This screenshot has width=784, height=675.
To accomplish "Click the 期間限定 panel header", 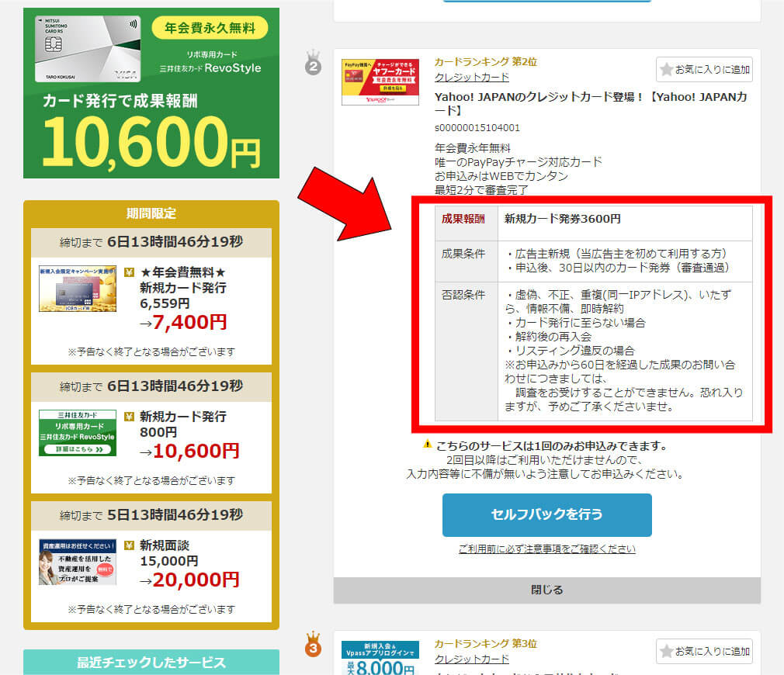I will click(151, 214).
